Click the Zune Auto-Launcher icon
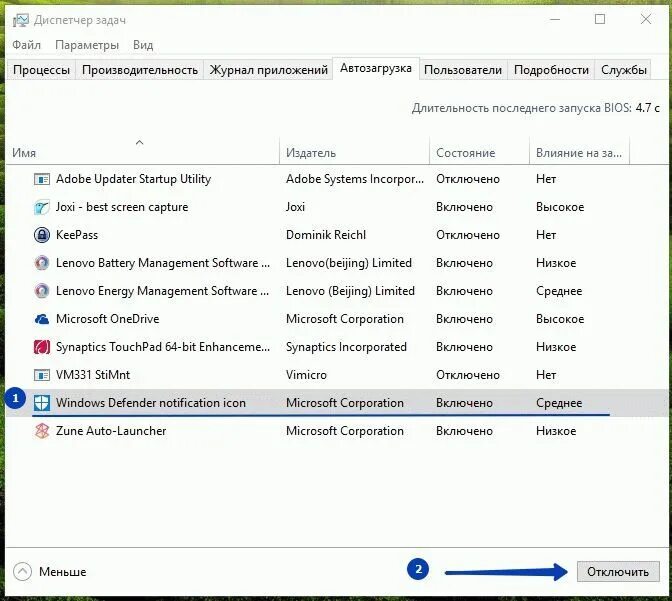Viewport: 672px width, 601px height. point(42,431)
